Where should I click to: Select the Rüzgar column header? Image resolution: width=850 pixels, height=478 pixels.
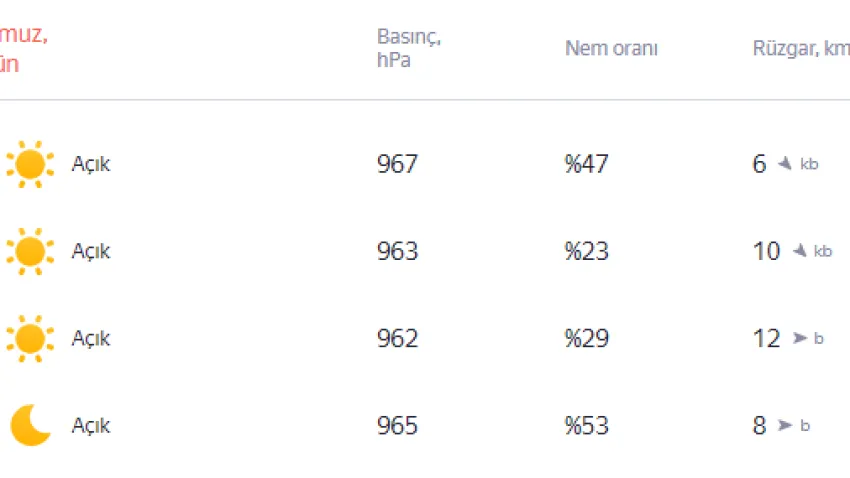(x=800, y=48)
